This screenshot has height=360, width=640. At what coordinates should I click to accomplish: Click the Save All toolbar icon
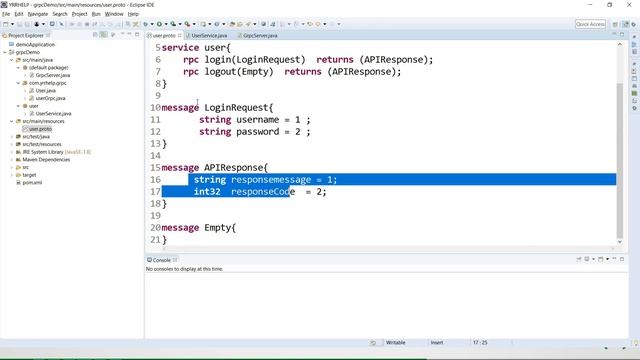coord(27,24)
